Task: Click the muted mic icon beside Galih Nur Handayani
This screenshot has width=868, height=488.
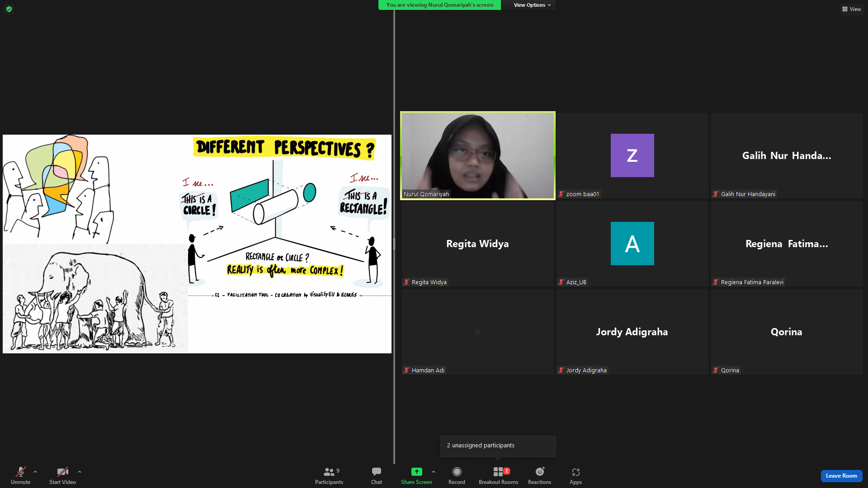Action: (x=716, y=194)
